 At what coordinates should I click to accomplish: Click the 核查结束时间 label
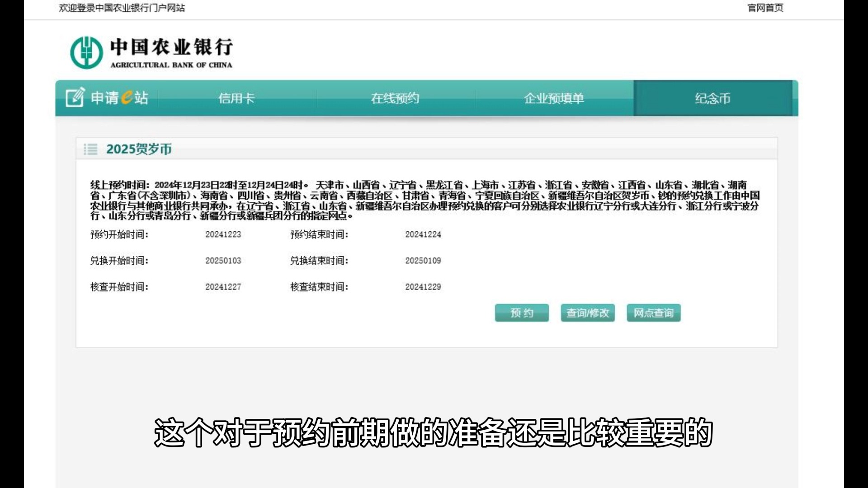(x=319, y=287)
